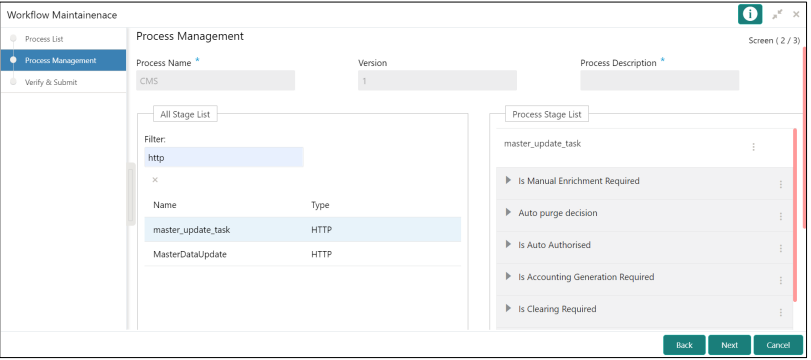Viewport: 811px width, 360px height.
Task: Select Process Management step in sidebar
Action: point(63,60)
